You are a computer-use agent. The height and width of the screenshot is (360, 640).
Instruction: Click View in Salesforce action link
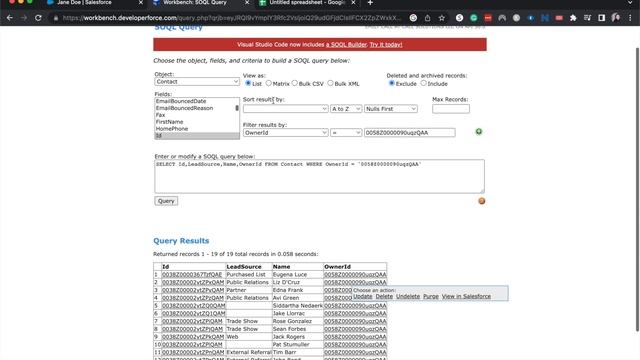click(x=466, y=296)
